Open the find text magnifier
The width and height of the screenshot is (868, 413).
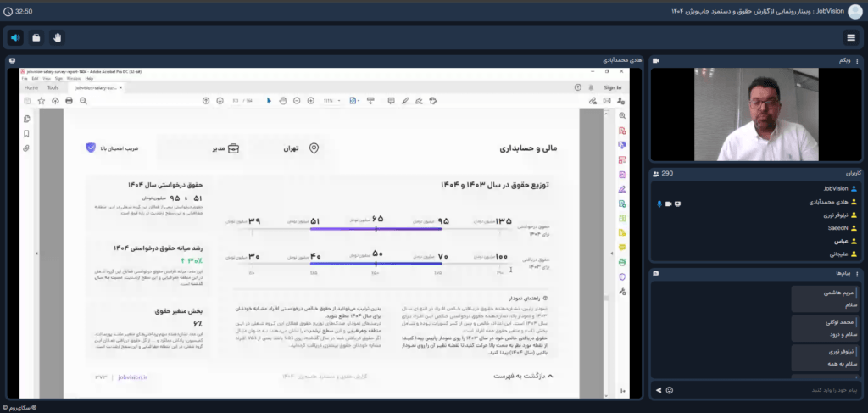[x=83, y=101]
